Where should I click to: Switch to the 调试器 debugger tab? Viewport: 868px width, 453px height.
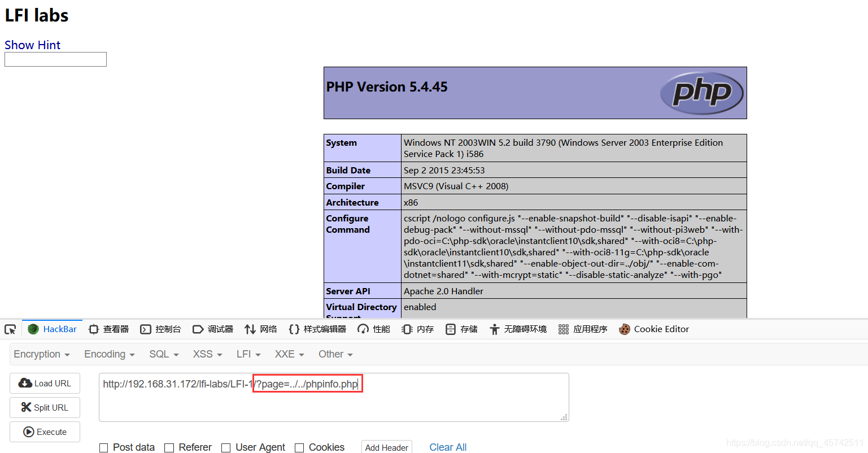[x=213, y=329]
